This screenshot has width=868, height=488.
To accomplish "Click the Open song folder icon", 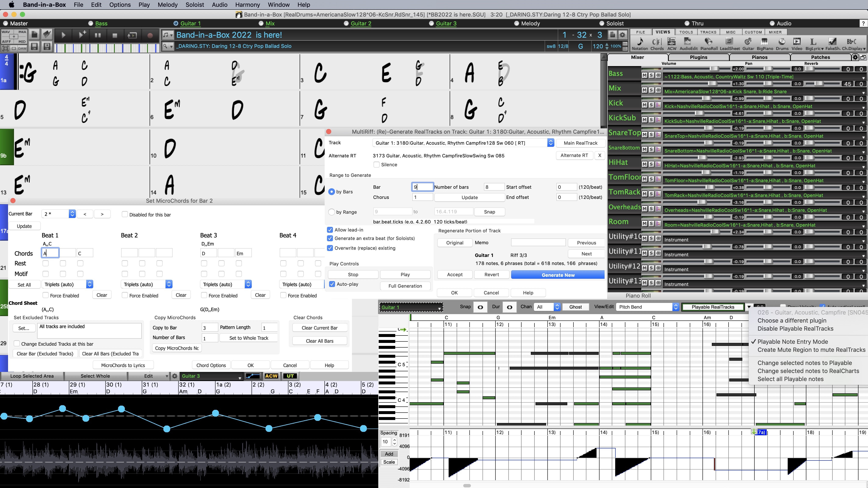I will click(47, 34).
